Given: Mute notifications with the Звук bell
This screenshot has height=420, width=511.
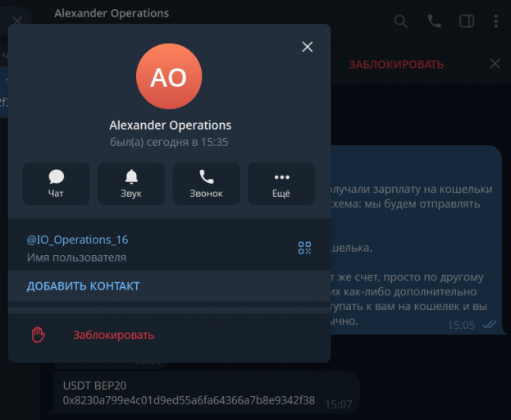Looking at the screenshot, I should tap(131, 184).
